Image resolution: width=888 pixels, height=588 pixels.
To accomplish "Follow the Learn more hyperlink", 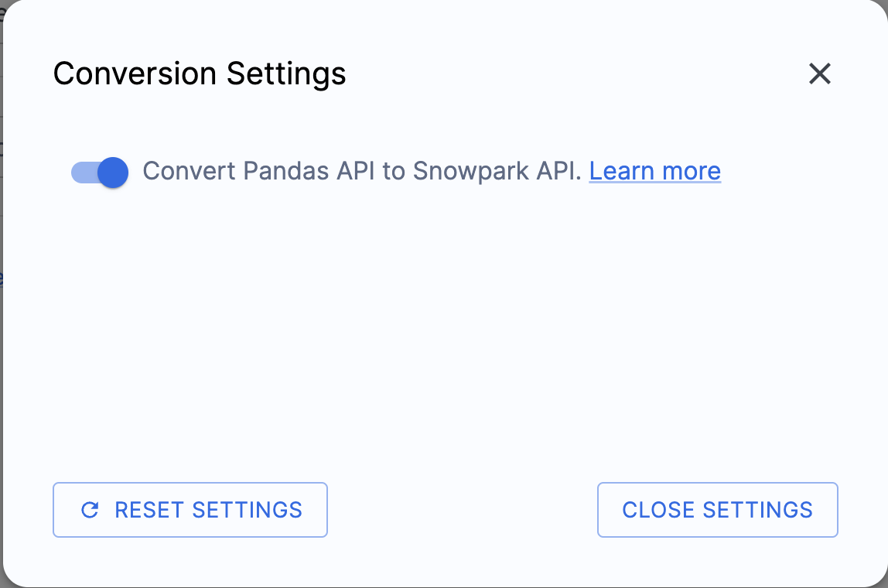I will pyautogui.click(x=654, y=170).
